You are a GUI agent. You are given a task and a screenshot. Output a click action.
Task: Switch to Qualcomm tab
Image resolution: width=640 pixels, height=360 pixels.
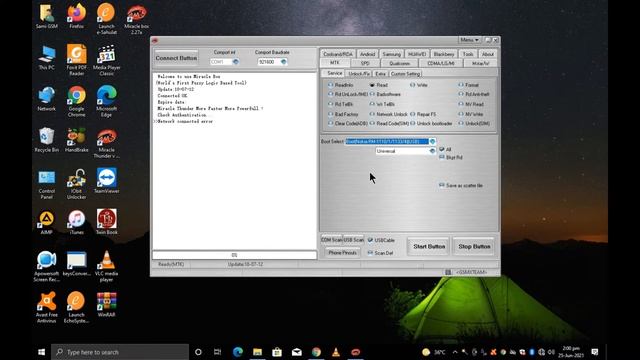[399, 63]
